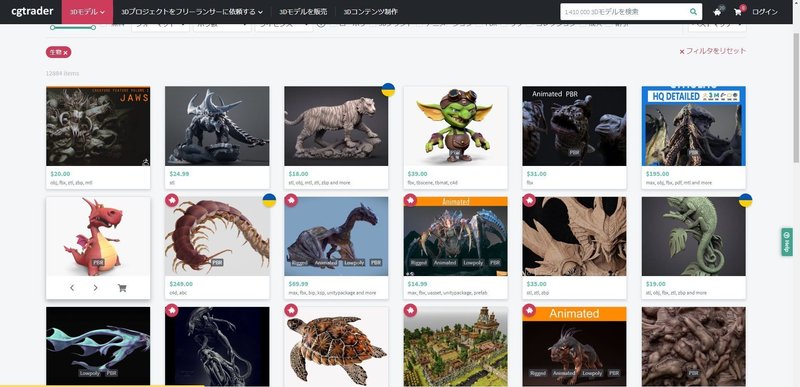
Task: Click pink badge on village scene card
Action: (410, 310)
